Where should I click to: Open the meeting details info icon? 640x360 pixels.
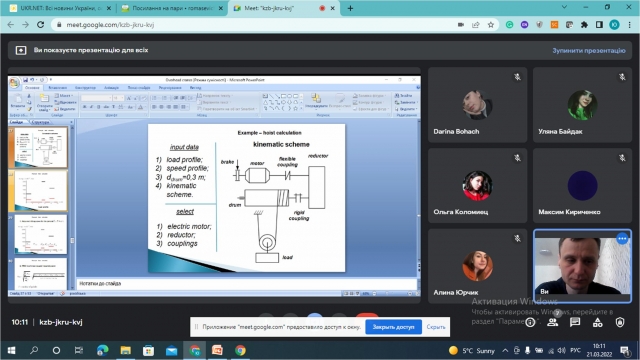coord(530,322)
